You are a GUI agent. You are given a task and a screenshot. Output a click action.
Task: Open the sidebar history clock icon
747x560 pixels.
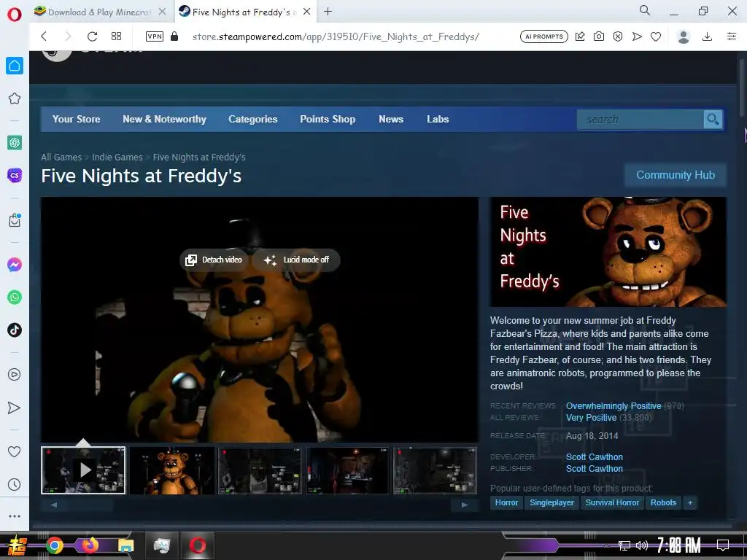pyautogui.click(x=15, y=485)
